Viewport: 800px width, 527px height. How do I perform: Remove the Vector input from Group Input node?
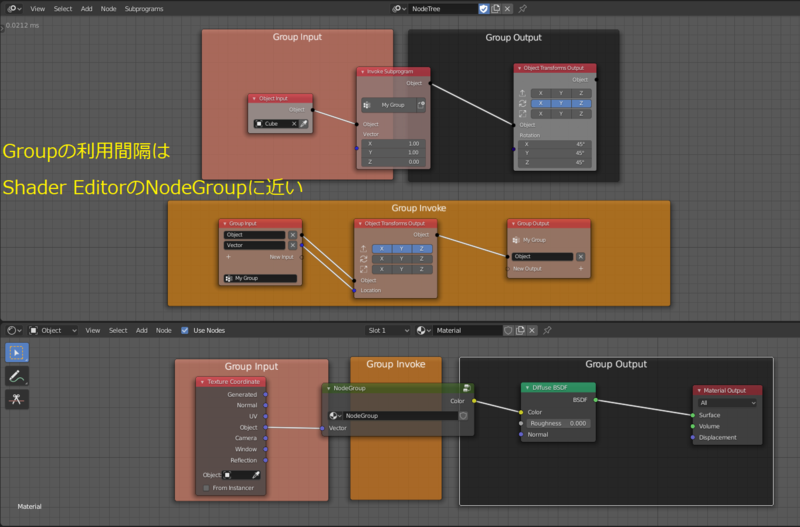point(292,245)
